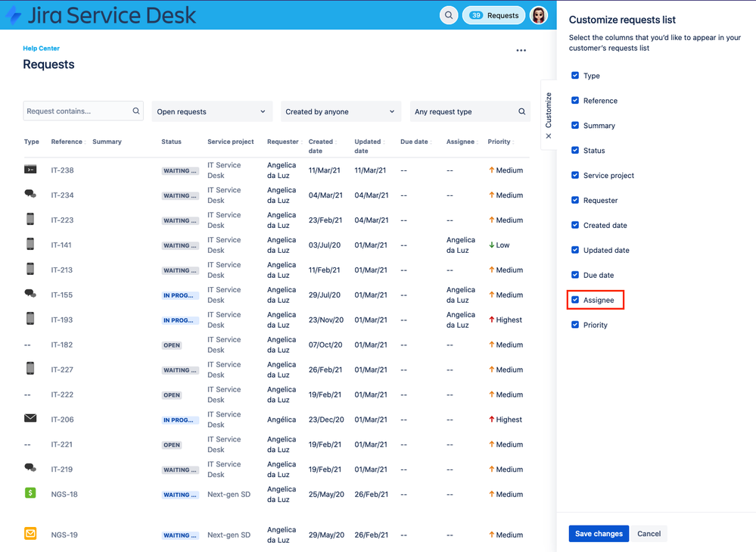Toggle the Requester column checkbox

click(x=575, y=200)
